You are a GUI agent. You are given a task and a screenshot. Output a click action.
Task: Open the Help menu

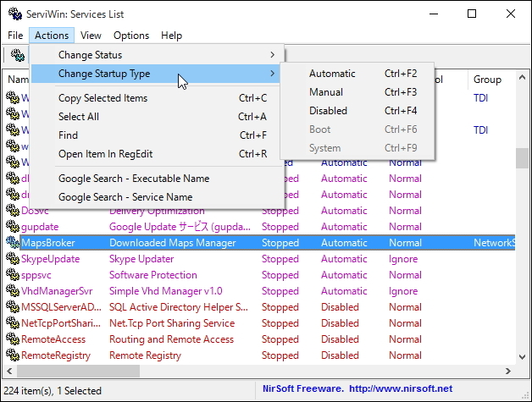(171, 36)
